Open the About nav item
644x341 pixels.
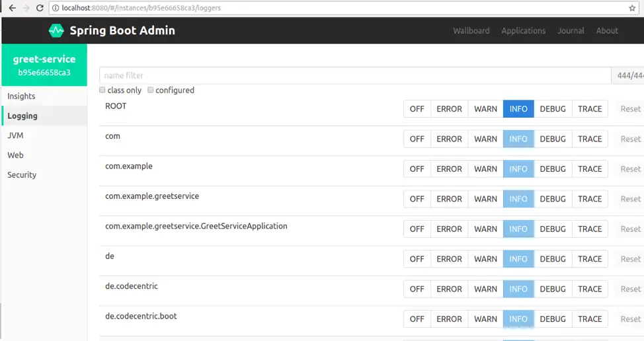tap(607, 31)
